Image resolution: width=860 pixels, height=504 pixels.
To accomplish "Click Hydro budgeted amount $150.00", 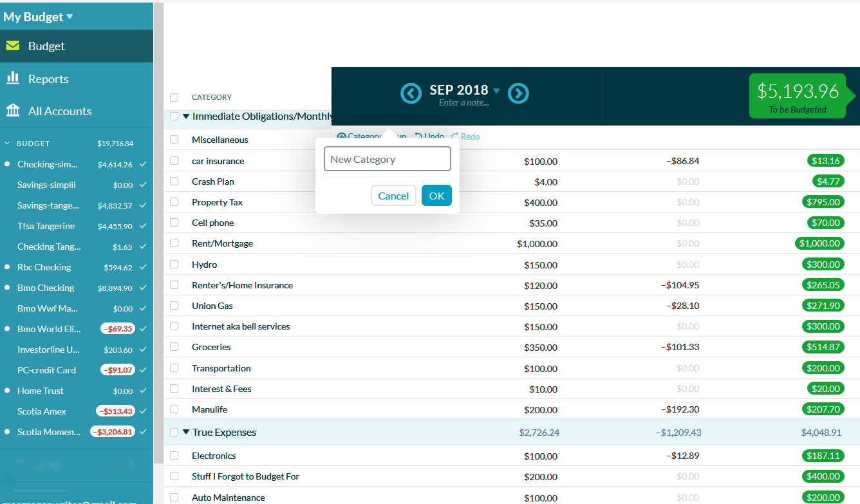I will tap(541, 265).
